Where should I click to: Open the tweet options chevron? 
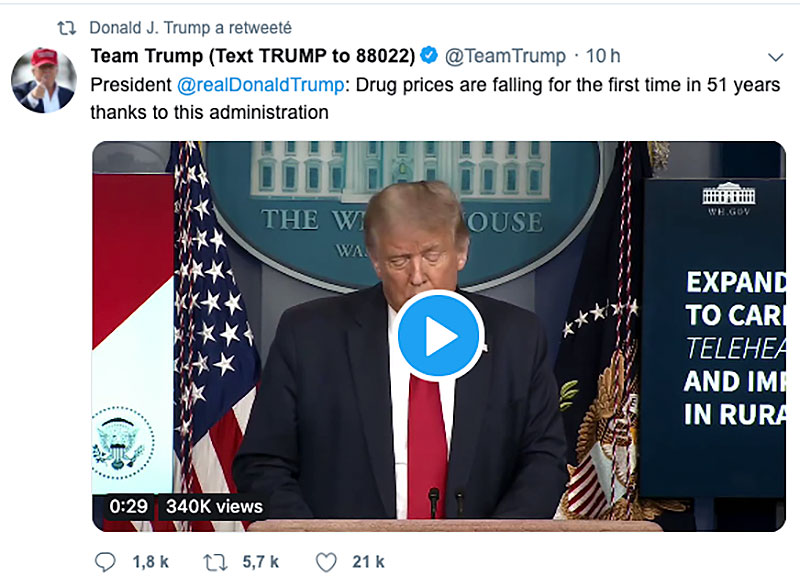(776, 56)
